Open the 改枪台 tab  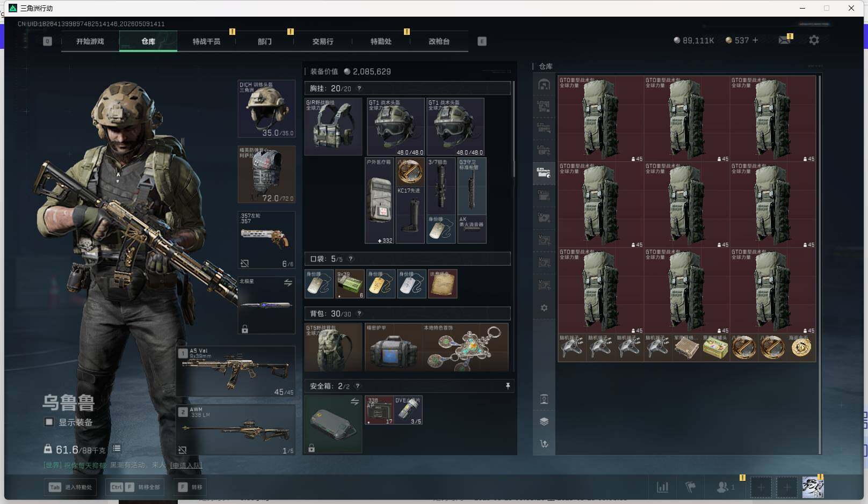pyautogui.click(x=439, y=41)
